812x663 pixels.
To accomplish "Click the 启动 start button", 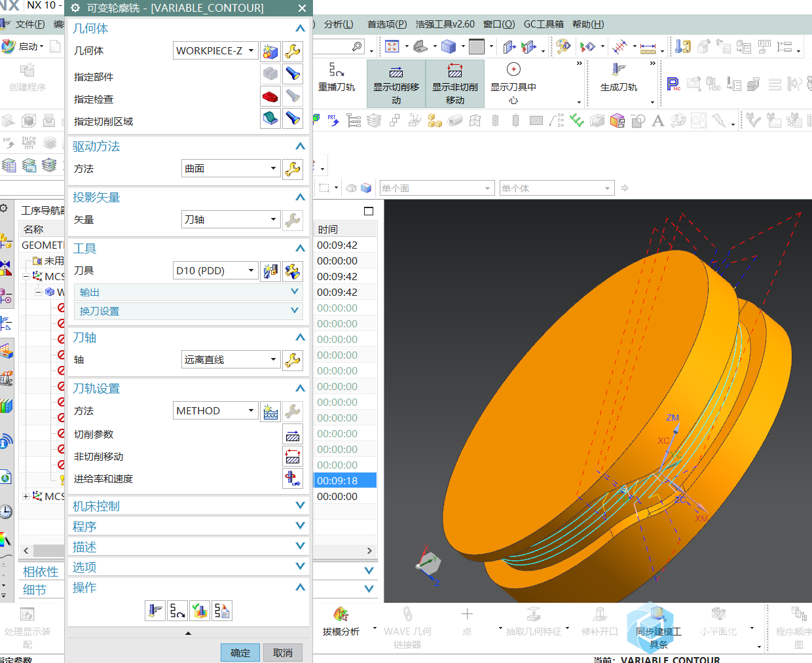I will coord(23,46).
